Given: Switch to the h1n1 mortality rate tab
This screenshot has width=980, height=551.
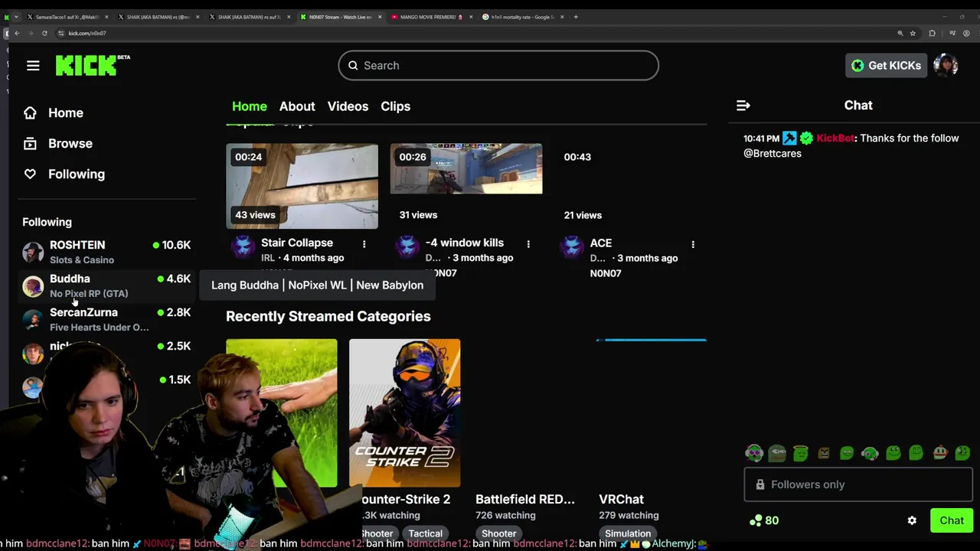Looking at the screenshot, I should [x=522, y=17].
